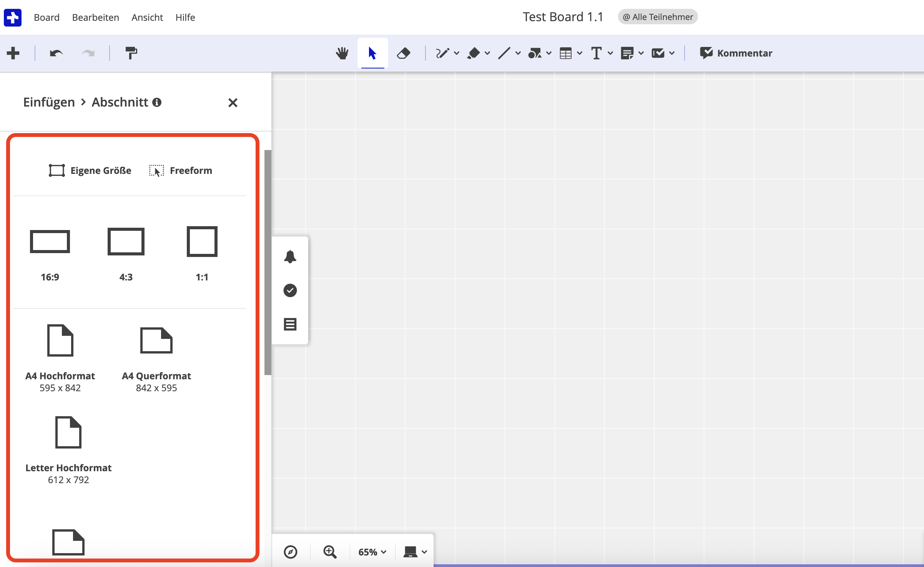The image size is (924, 567).
Task: Select the table tool
Action: click(565, 53)
